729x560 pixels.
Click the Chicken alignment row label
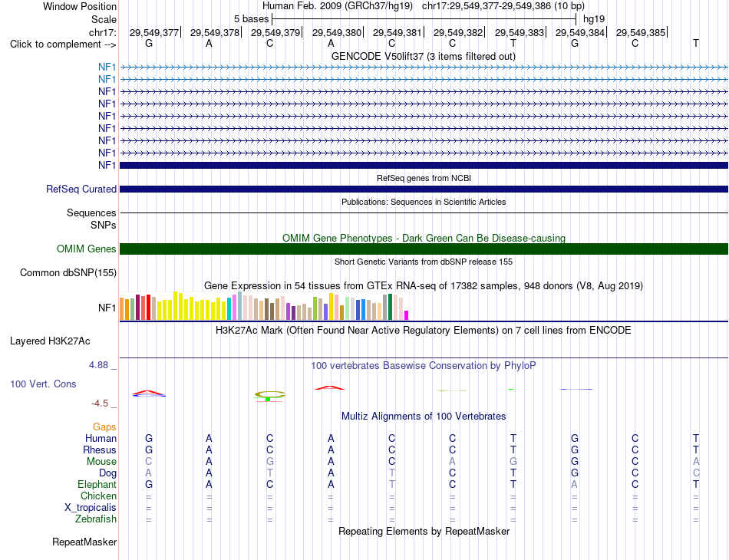coord(98,496)
